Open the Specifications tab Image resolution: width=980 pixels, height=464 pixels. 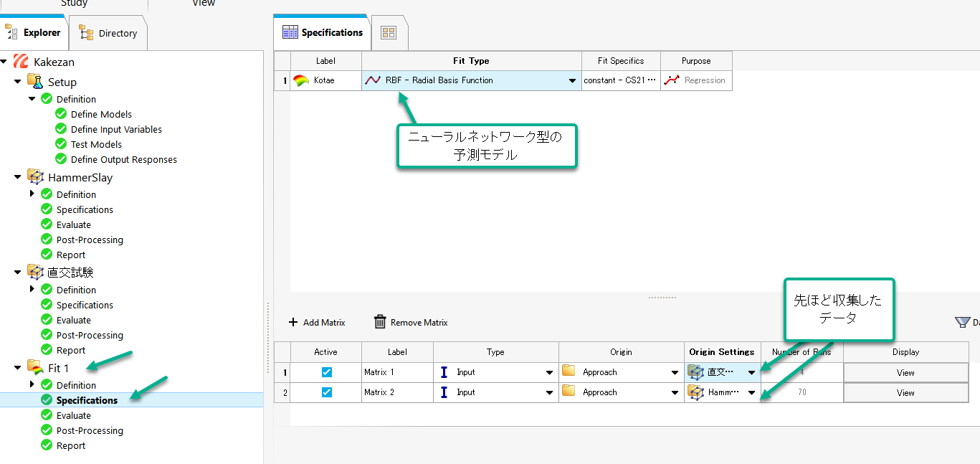[x=323, y=32]
